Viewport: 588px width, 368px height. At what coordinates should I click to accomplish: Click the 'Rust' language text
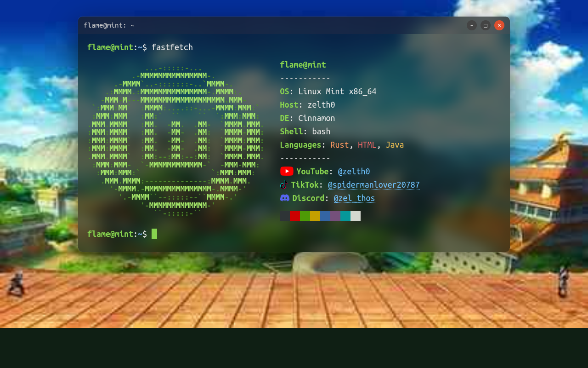click(339, 145)
